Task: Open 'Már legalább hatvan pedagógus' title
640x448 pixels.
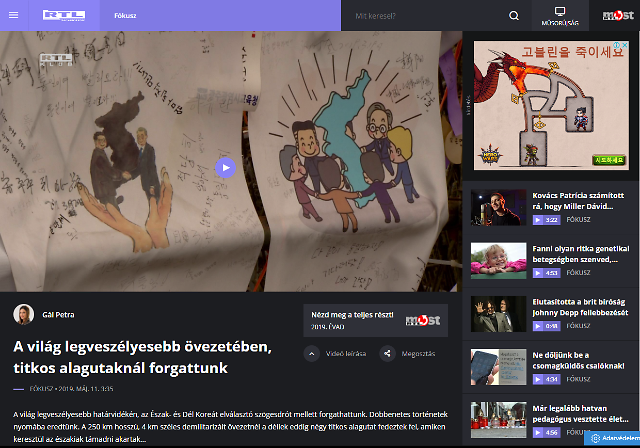Action: (x=580, y=414)
